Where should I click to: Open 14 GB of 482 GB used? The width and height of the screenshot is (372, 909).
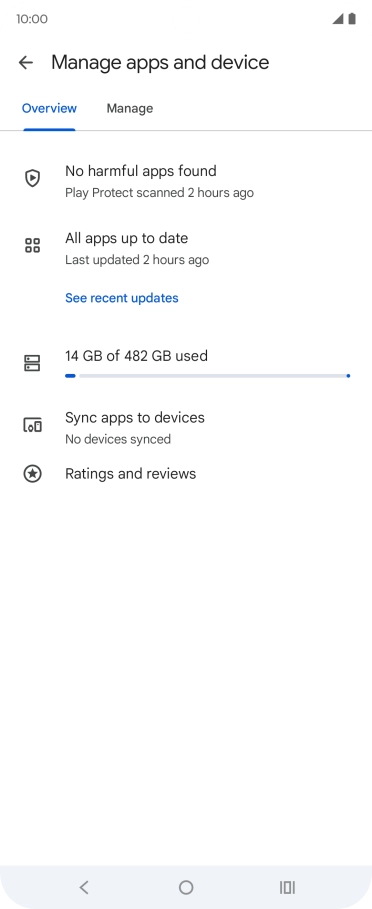(x=136, y=355)
